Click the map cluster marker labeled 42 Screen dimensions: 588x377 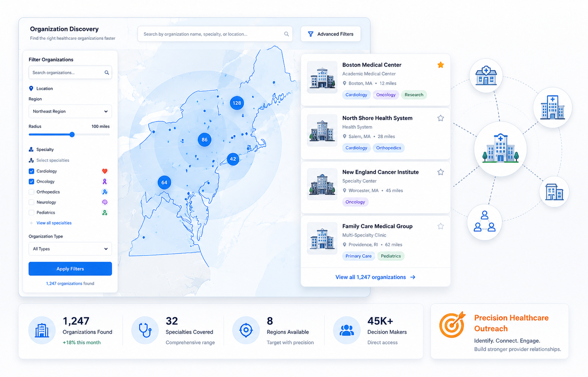pyautogui.click(x=233, y=159)
